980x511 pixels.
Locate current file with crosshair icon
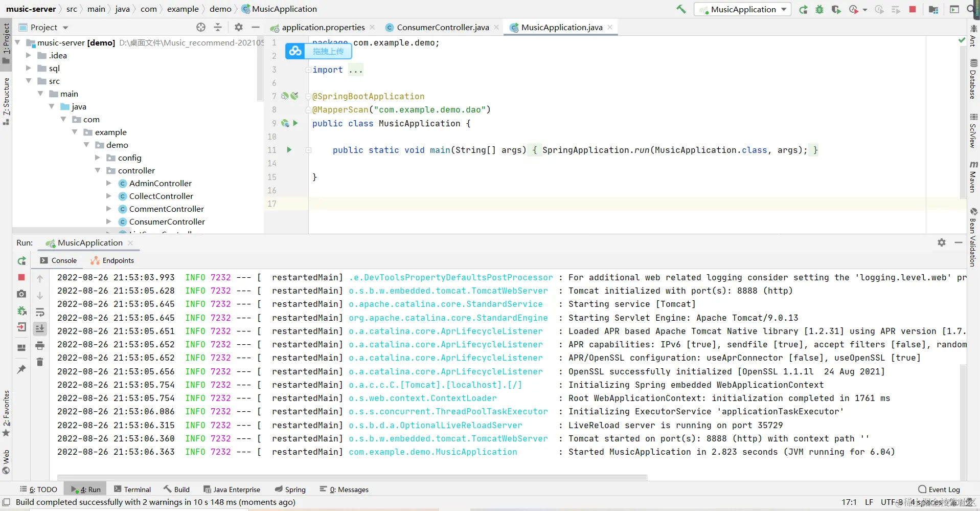(x=201, y=27)
